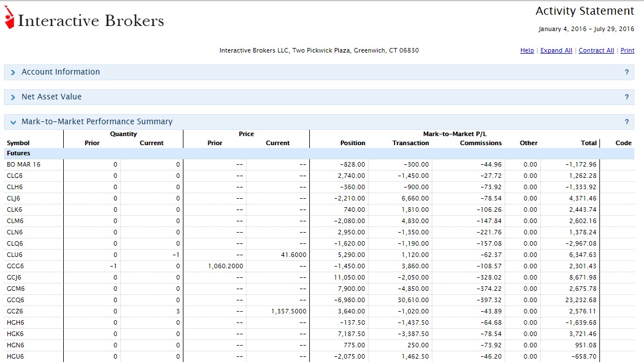The width and height of the screenshot is (644, 362).
Task: Select the CLM6 symbol
Action: [15, 221]
